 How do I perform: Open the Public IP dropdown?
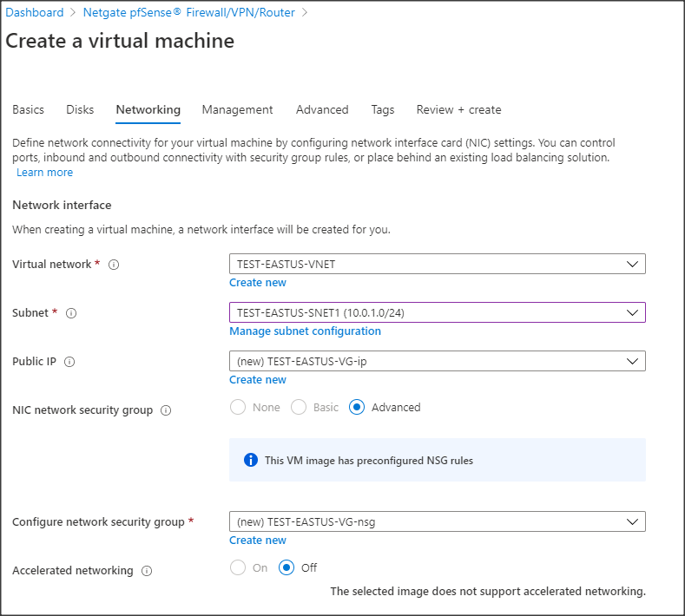pyautogui.click(x=437, y=361)
